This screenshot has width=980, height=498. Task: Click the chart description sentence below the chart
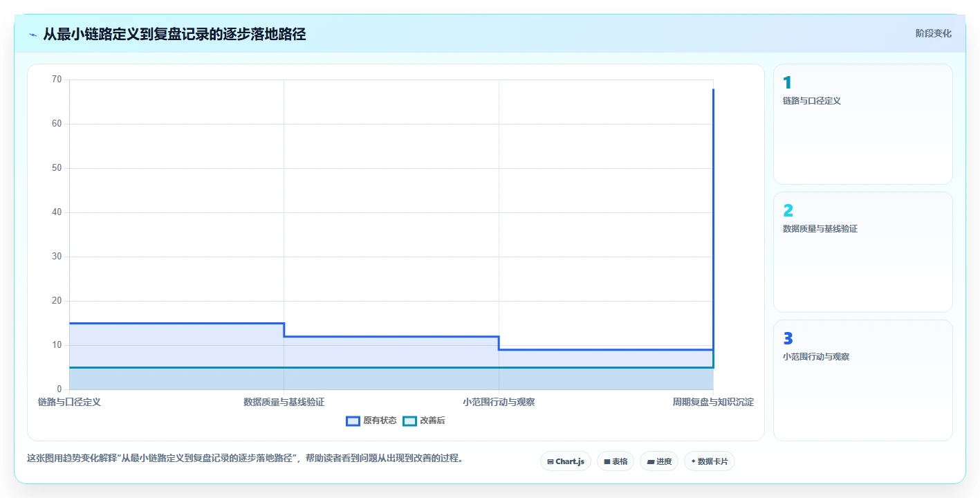[244, 458]
